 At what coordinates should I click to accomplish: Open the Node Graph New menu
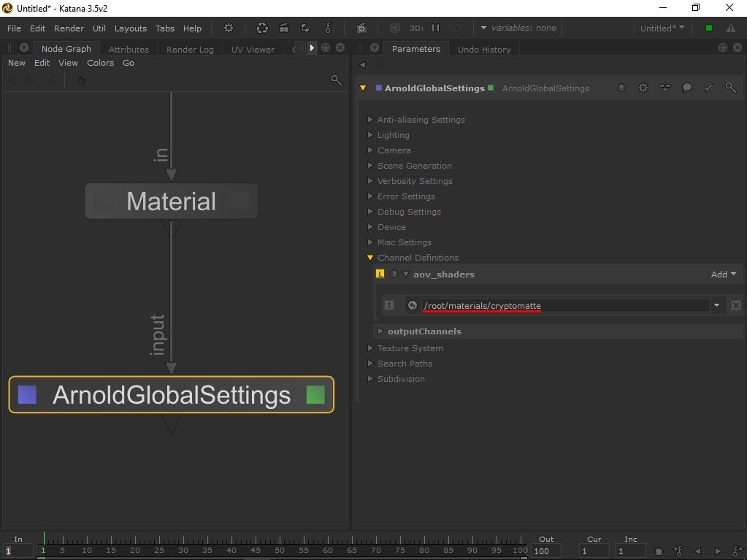click(x=17, y=63)
